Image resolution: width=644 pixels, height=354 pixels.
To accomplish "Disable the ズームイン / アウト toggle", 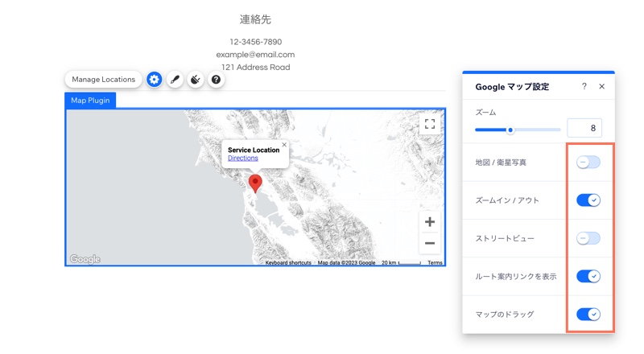I will click(588, 200).
